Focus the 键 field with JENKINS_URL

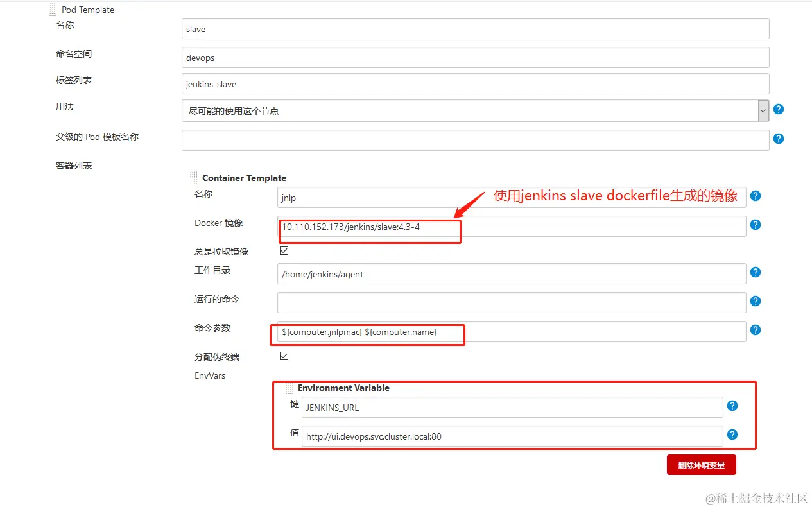[512, 407]
